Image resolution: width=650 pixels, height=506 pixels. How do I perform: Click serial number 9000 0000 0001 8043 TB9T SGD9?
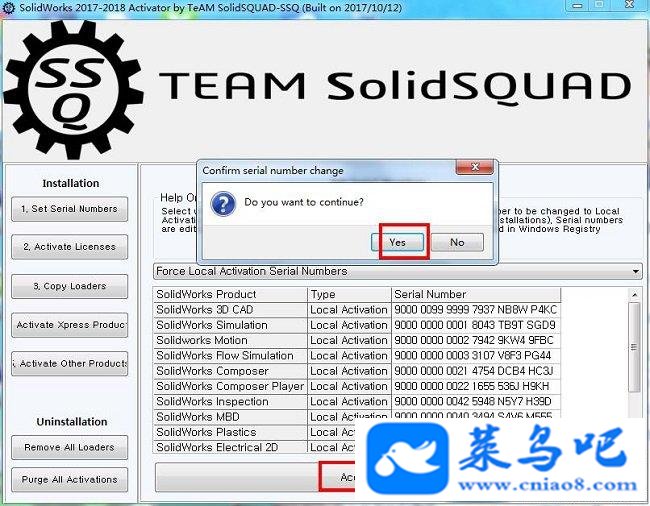pos(475,325)
